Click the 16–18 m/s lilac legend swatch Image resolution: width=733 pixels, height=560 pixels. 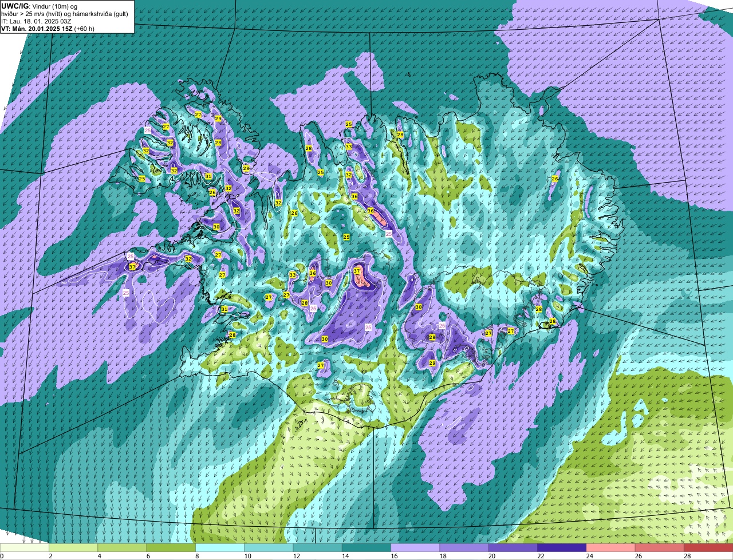click(415, 548)
